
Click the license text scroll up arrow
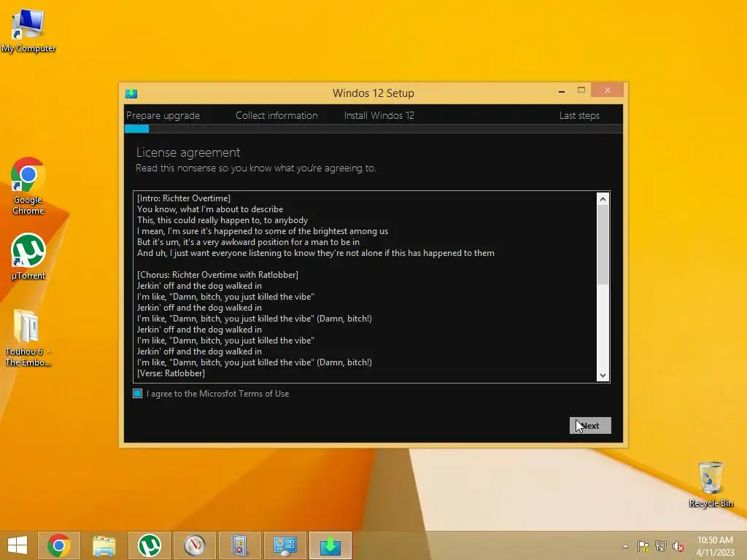pyautogui.click(x=603, y=199)
